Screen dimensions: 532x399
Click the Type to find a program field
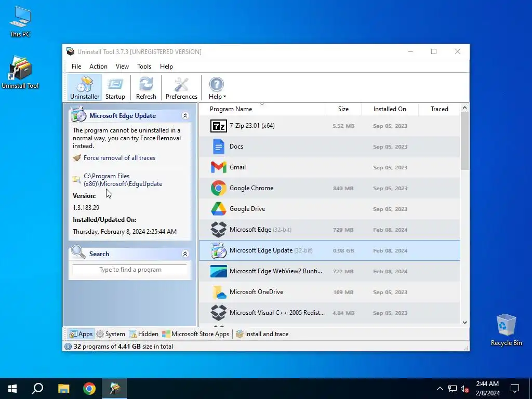[130, 270]
